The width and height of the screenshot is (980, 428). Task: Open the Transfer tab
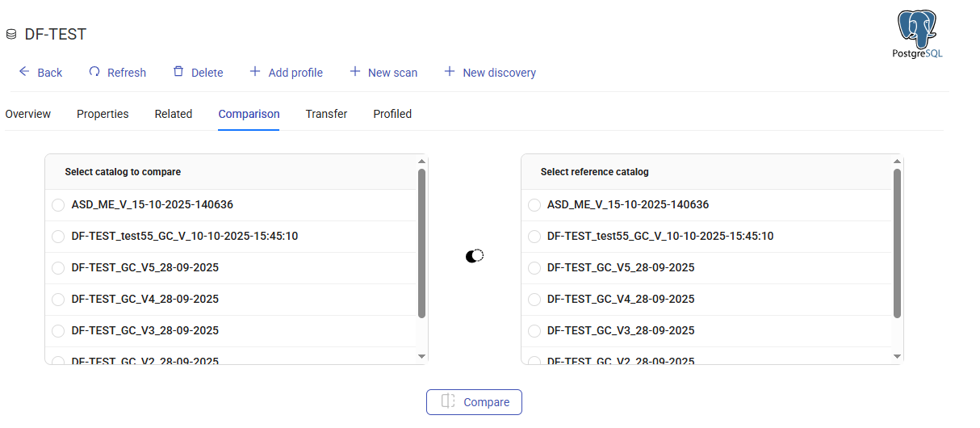point(326,114)
